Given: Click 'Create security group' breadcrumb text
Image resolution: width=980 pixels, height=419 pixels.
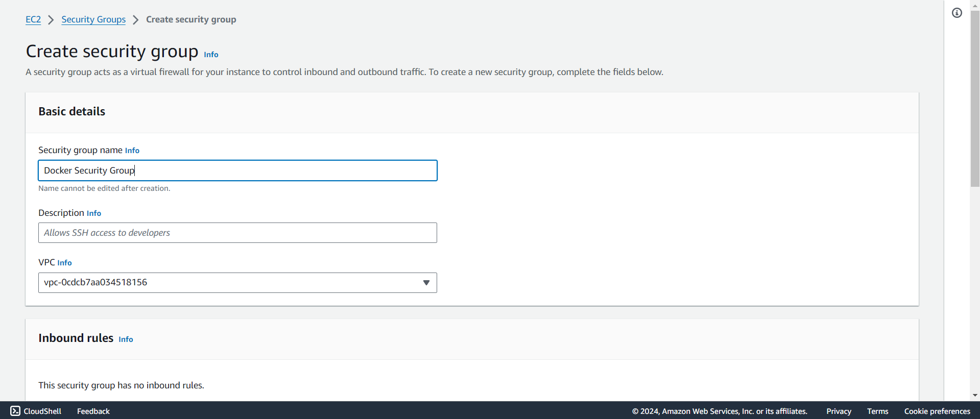Looking at the screenshot, I should (x=191, y=19).
